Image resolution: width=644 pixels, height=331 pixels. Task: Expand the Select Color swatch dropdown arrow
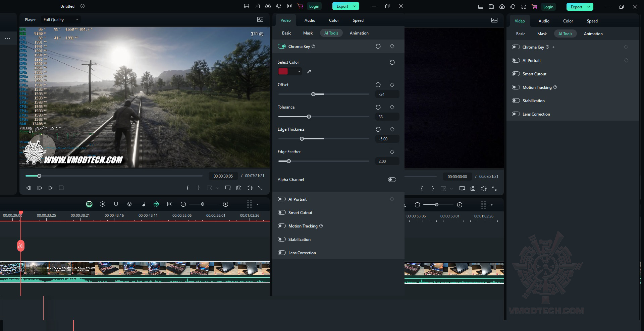click(299, 71)
